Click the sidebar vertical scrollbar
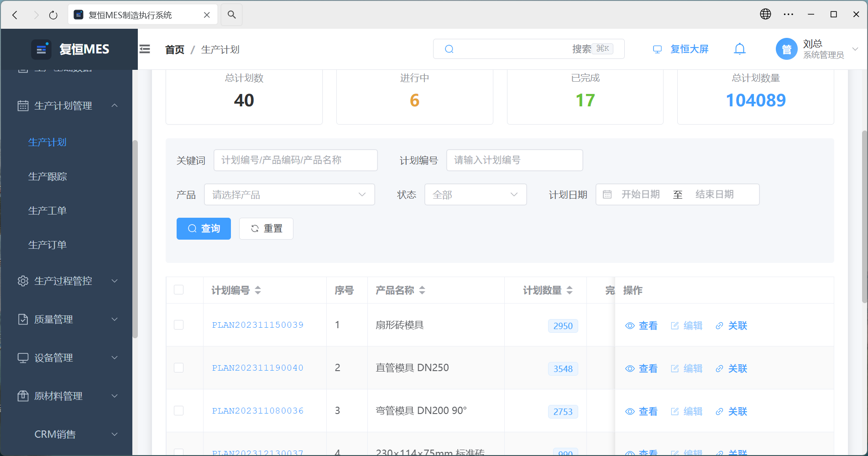 tap(135, 239)
